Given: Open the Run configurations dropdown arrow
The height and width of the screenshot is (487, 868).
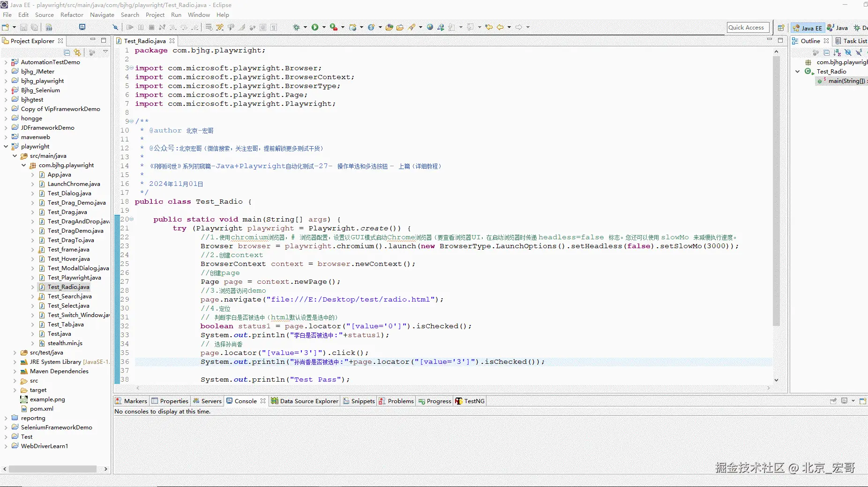Looking at the screenshot, I should [x=324, y=27].
